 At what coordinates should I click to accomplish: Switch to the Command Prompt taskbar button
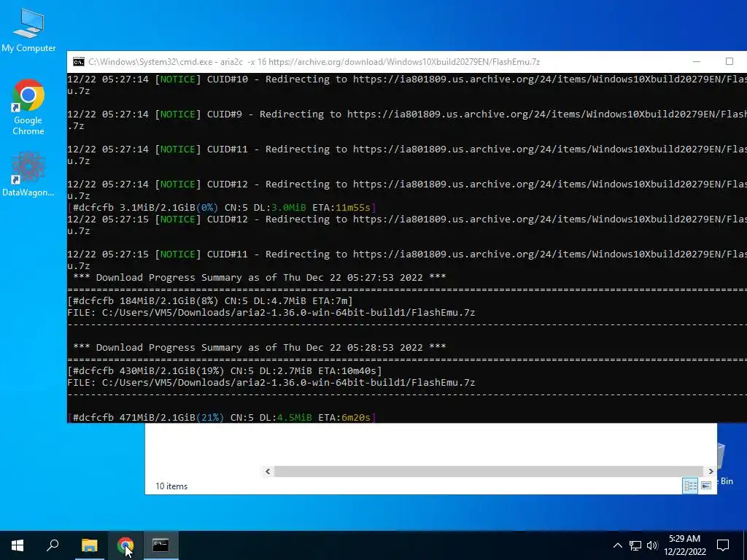160,545
